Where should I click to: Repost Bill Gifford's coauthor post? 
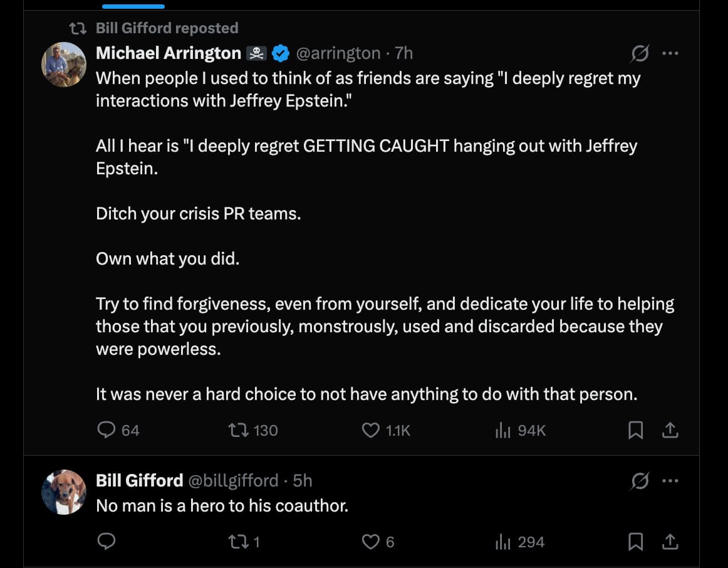pos(239,542)
